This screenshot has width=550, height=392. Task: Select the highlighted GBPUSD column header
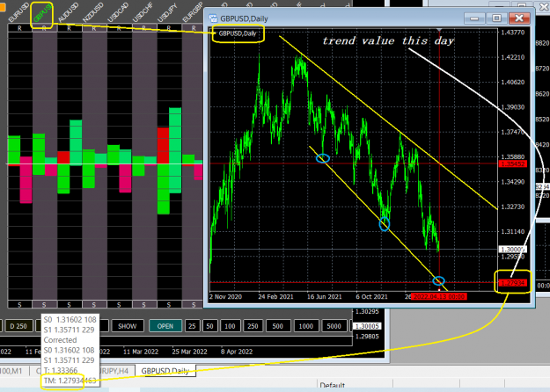[x=42, y=13]
